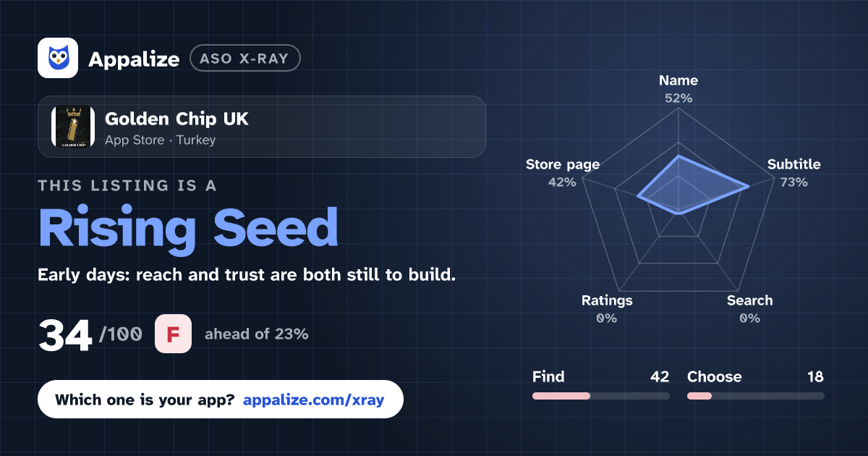Click the Find progress bar
Image resolution: width=868 pixels, height=456 pixels.
(600, 396)
